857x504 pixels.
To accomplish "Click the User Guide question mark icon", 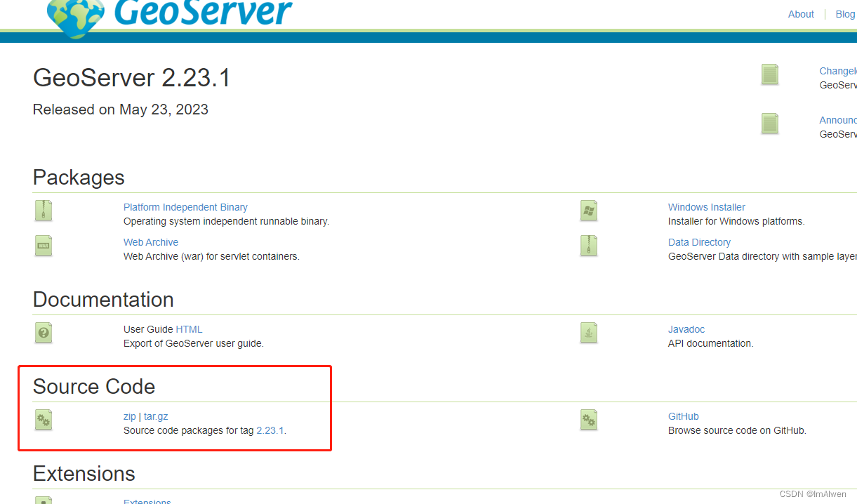I will (x=43, y=333).
